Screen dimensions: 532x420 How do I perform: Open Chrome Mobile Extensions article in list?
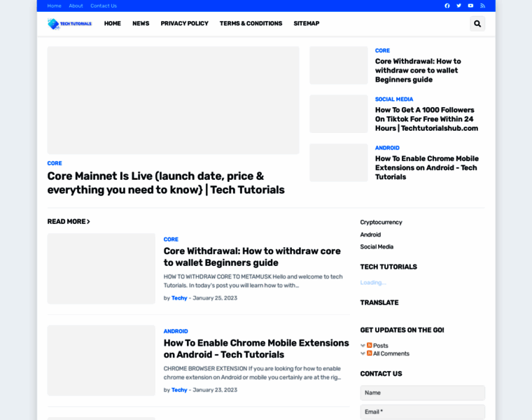(x=256, y=349)
